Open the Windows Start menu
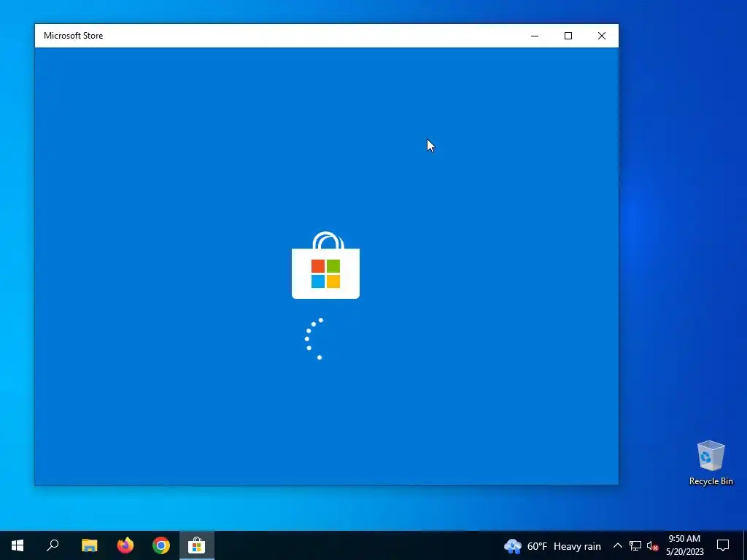The image size is (747, 560). coord(18,545)
